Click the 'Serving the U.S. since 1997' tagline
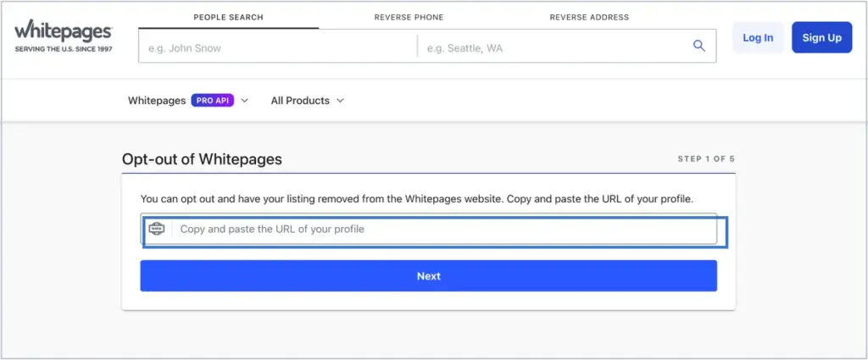Viewport: 868px width, 360px height. tap(64, 49)
